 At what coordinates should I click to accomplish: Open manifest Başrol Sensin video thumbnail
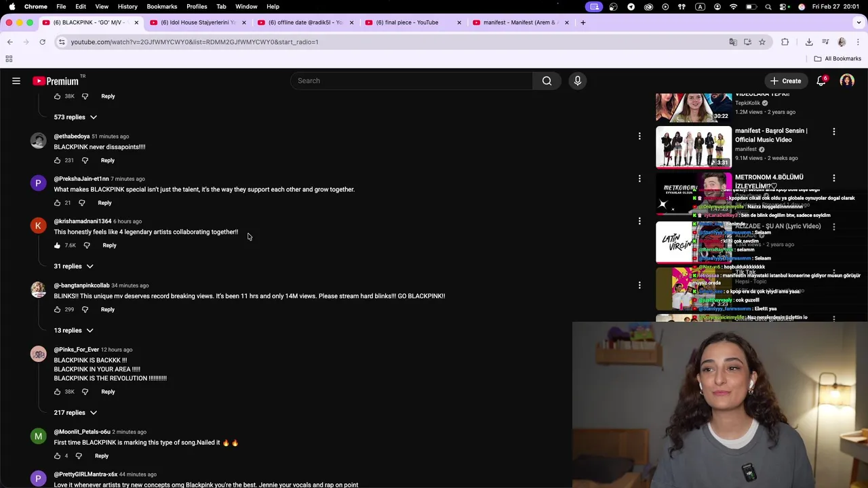click(694, 146)
